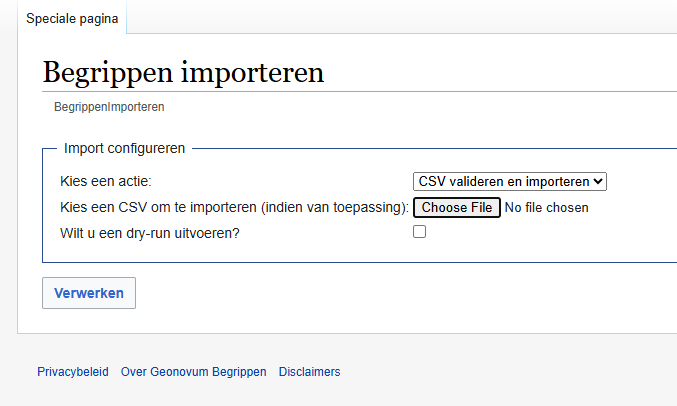Click the 'No file chosen' text
This screenshot has height=406, width=677.
547,208
